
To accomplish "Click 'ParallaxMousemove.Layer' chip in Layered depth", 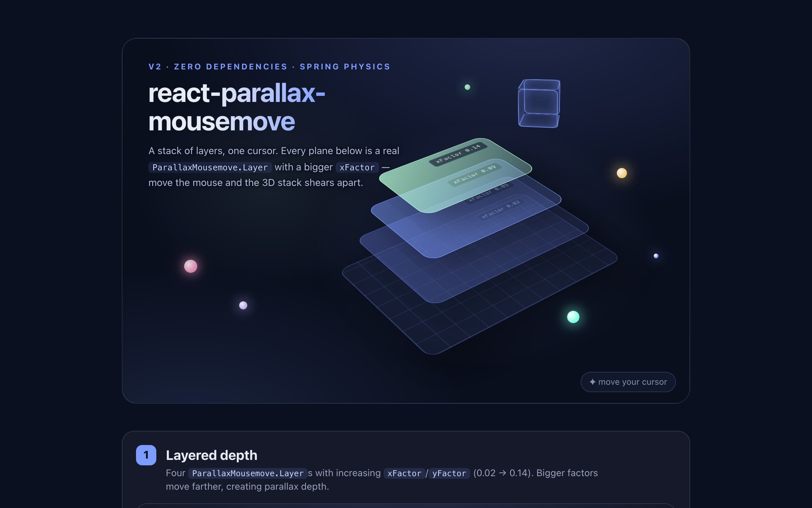I will pyautogui.click(x=248, y=473).
